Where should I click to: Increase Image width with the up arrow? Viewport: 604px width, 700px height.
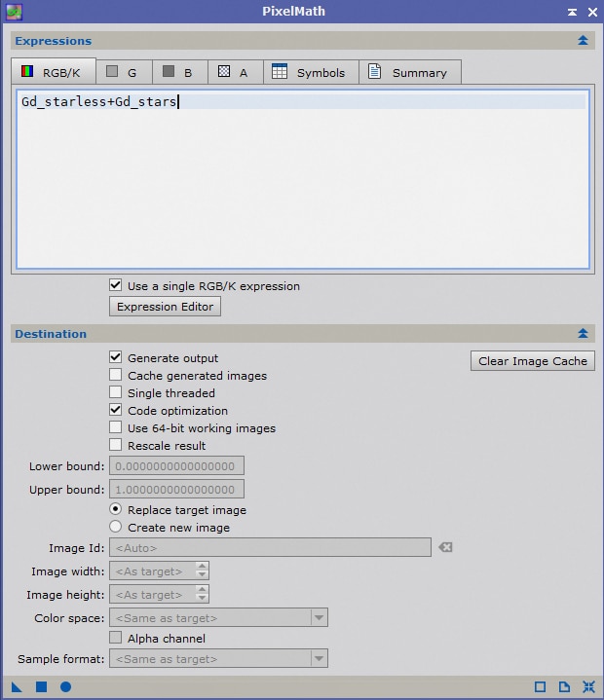pyautogui.click(x=202, y=567)
